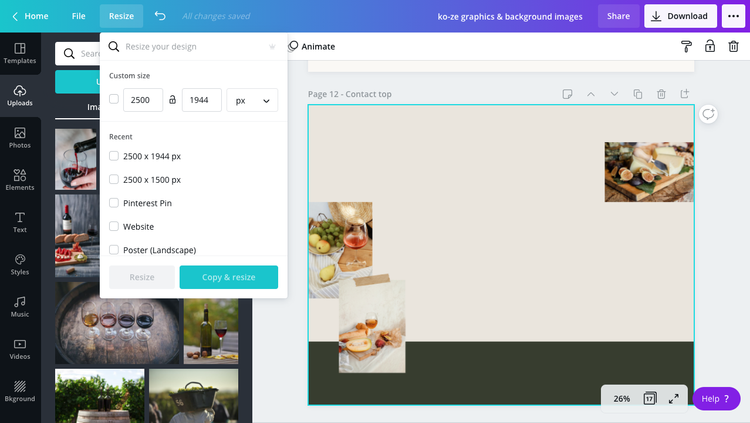
Task: Select the wine bottle with charcuterie thumbnail
Action: click(77, 236)
